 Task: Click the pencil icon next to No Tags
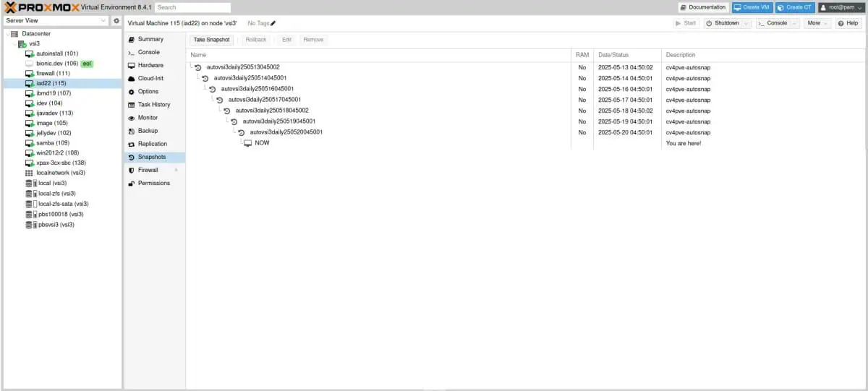coord(273,23)
